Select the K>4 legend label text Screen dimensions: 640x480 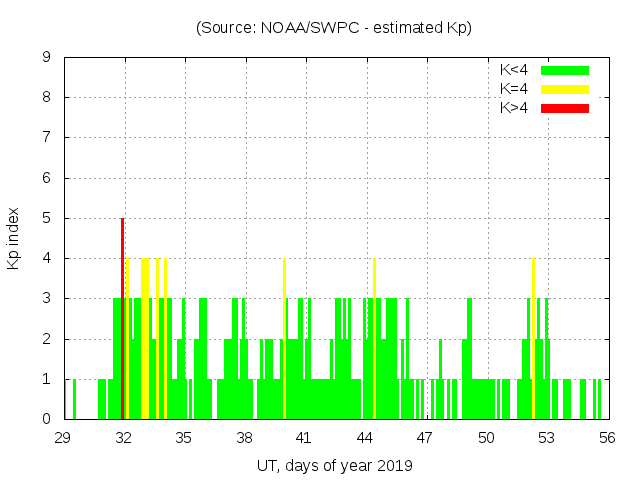pos(514,107)
